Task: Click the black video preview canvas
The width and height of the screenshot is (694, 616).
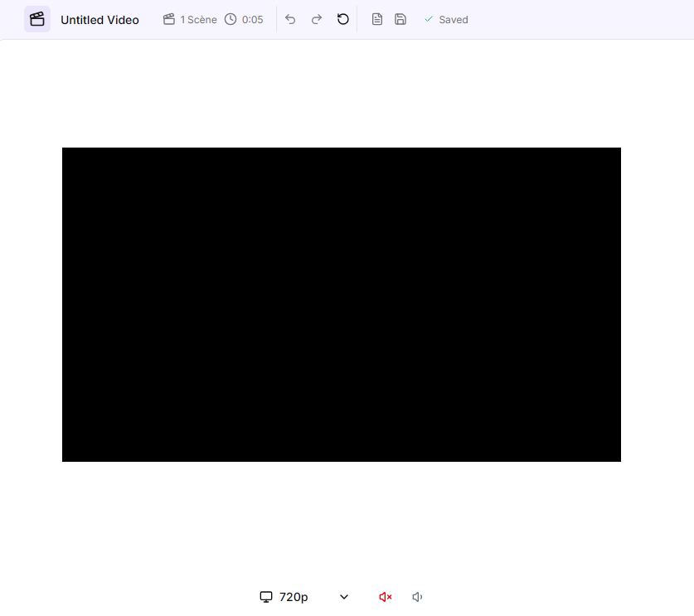Action: click(342, 304)
